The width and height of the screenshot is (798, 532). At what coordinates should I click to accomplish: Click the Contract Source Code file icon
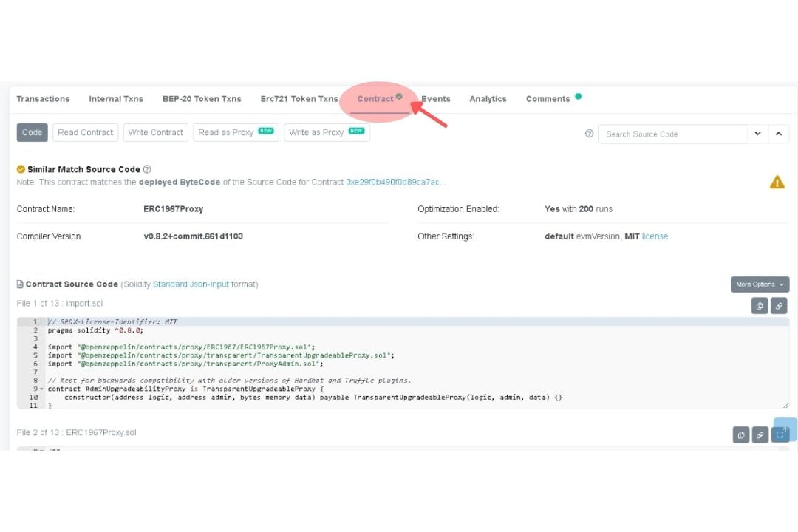pos(20,284)
